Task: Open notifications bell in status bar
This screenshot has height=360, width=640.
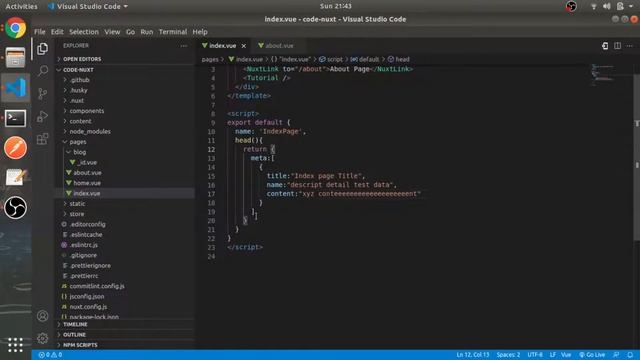Action: point(630,355)
